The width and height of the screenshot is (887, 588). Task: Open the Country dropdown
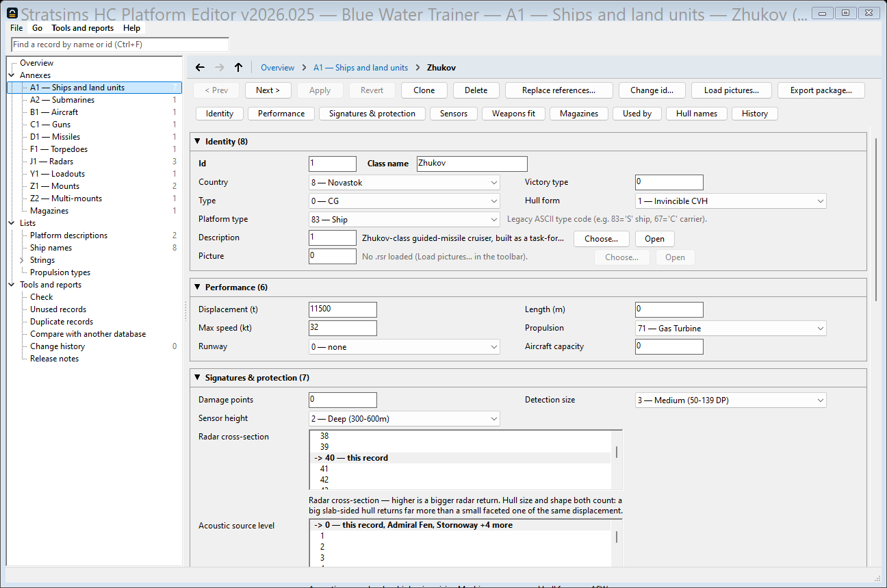pyautogui.click(x=404, y=183)
